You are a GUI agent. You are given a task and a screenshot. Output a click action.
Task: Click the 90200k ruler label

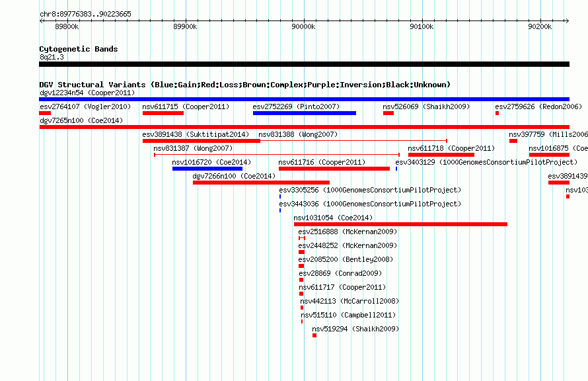pos(540,26)
